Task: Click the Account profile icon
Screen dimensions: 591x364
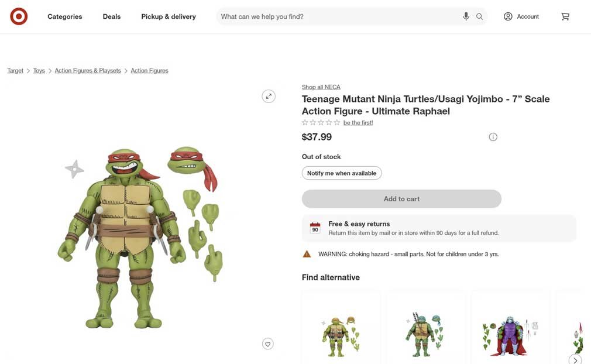Action: pyautogui.click(x=508, y=16)
